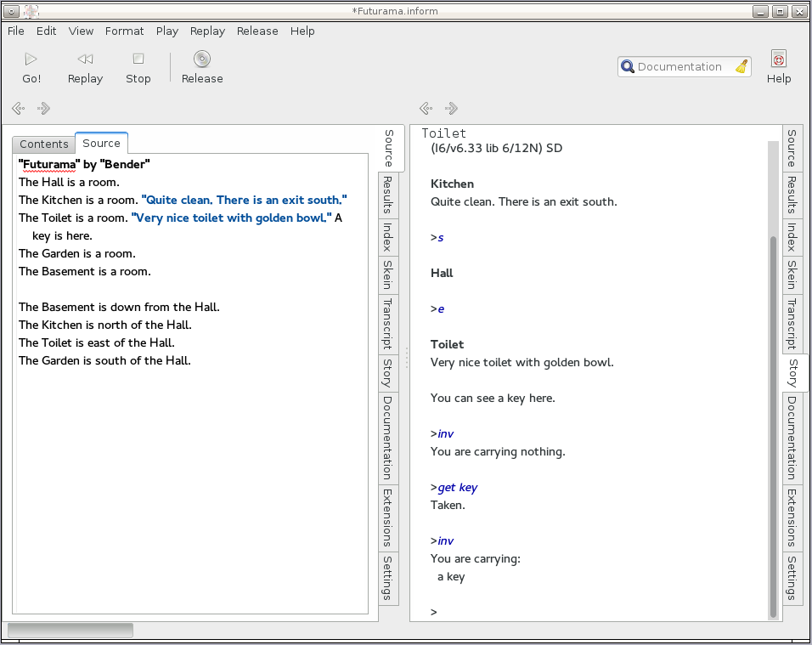Screen dimensions: 812x645
Task: Click the Go! play icon
Action: (x=31, y=59)
